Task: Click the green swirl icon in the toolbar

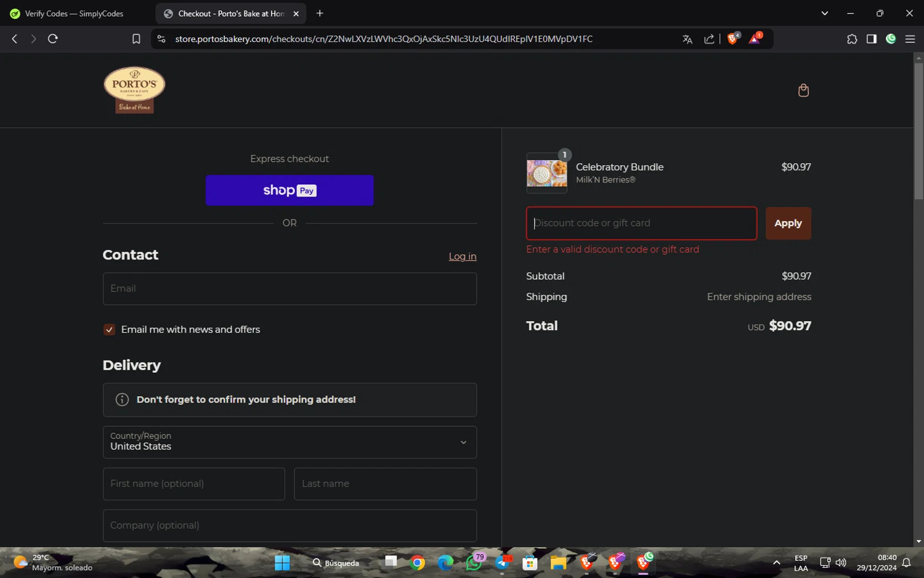Action: click(891, 39)
